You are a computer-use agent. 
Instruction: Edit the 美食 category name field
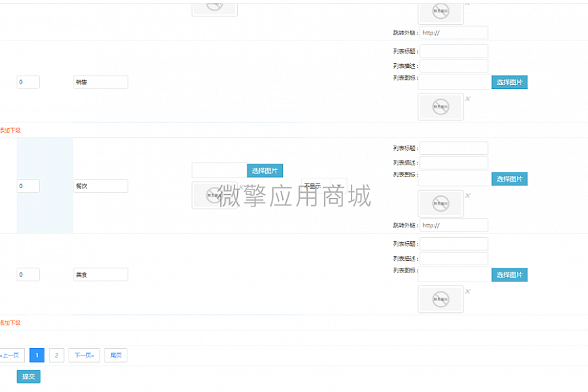(101, 274)
